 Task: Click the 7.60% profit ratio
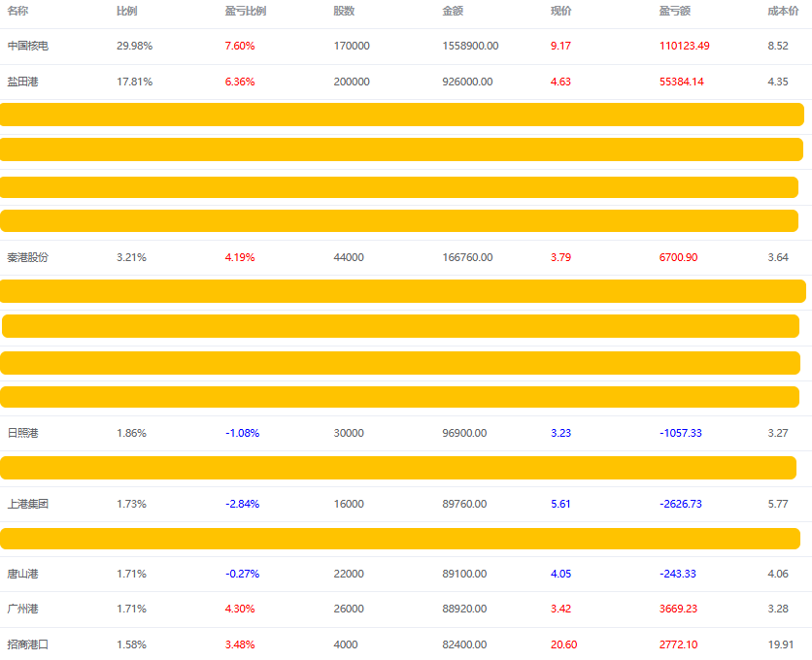click(240, 46)
